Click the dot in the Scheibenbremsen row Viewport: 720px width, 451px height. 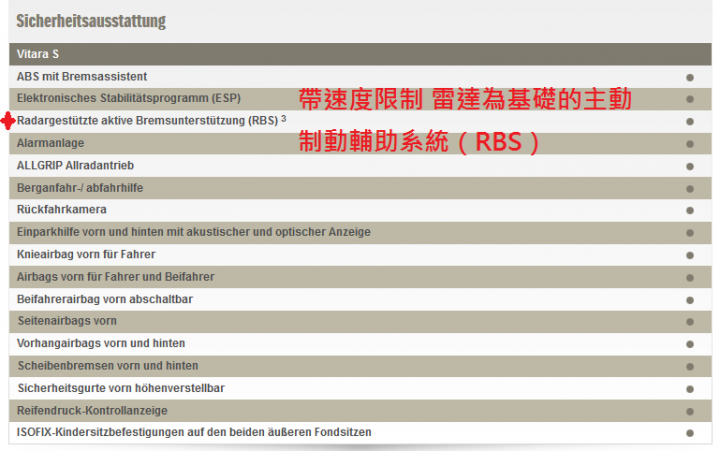pyautogui.click(x=690, y=367)
